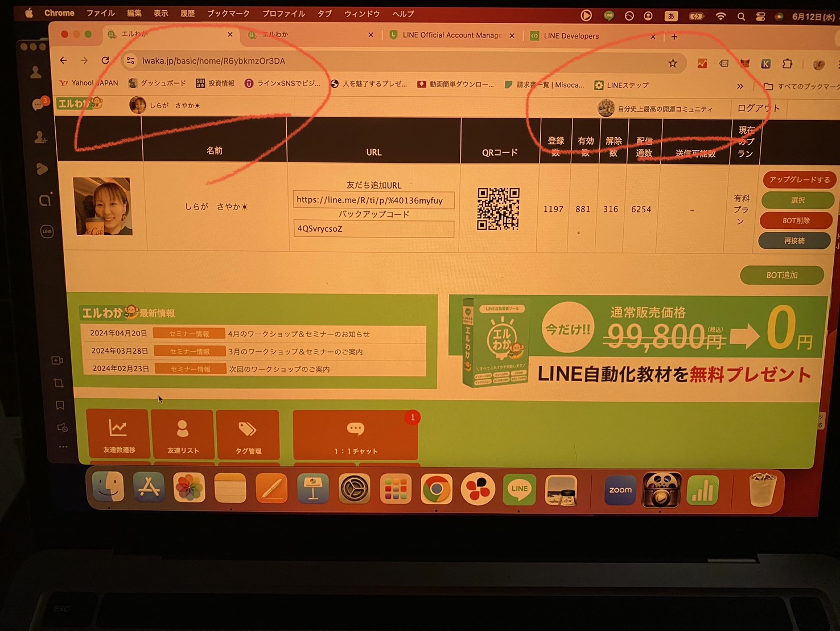840x631 pixels.
Task: Open 投資情報 bookmark
Action: pyautogui.click(x=215, y=84)
